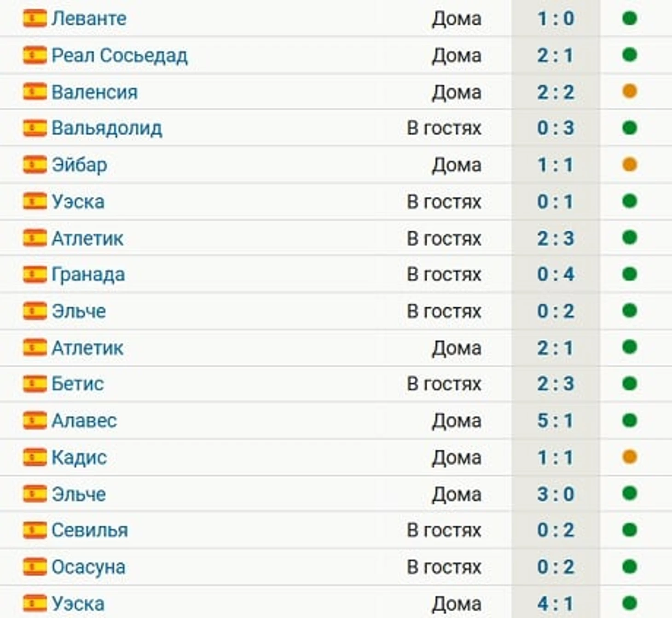Select the Бетис team name
Viewport: 672px width, 618px height.
[78, 384]
